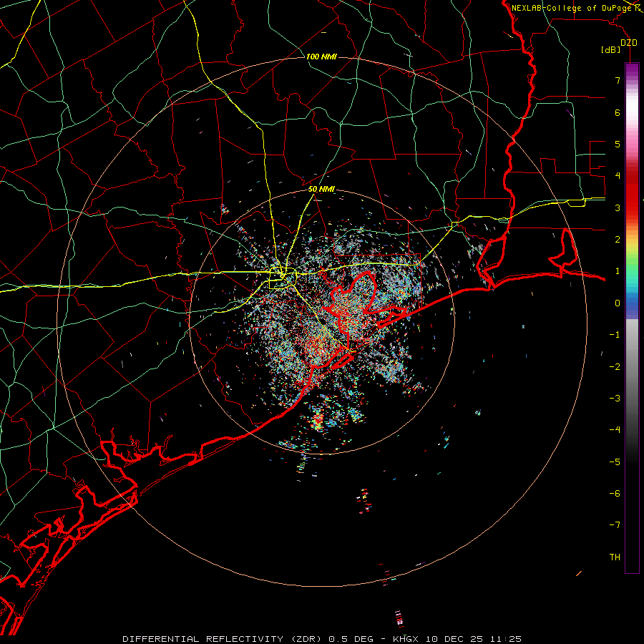Select the "6" value on the dB scale
The width and height of the screenshot is (644, 644).
[x=618, y=112]
